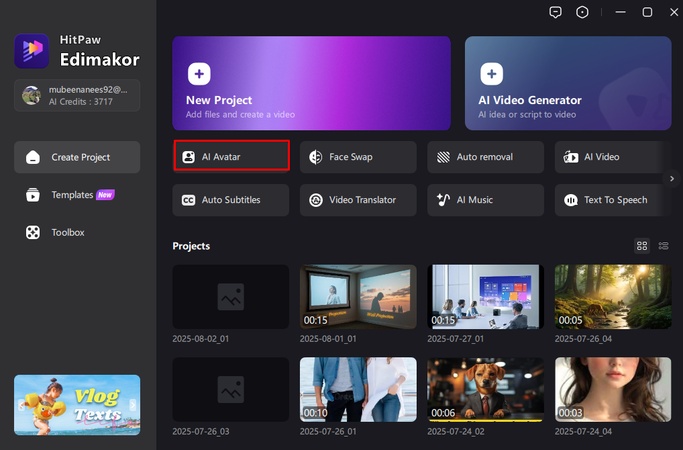Click the Create Project home icon

[33, 157]
